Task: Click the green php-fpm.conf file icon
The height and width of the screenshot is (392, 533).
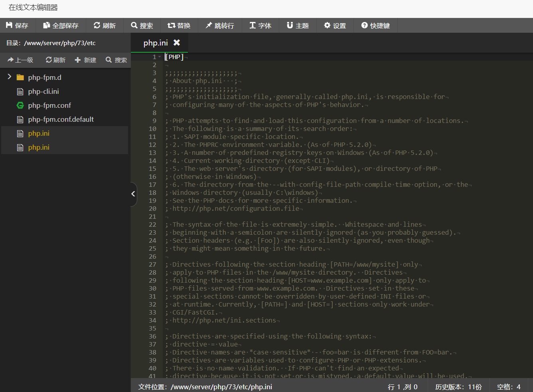Action: pyautogui.click(x=20, y=105)
